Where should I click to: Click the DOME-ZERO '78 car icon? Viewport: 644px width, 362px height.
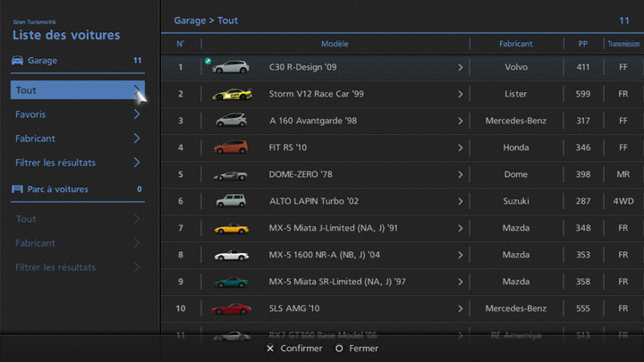click(x=231, y=174)
